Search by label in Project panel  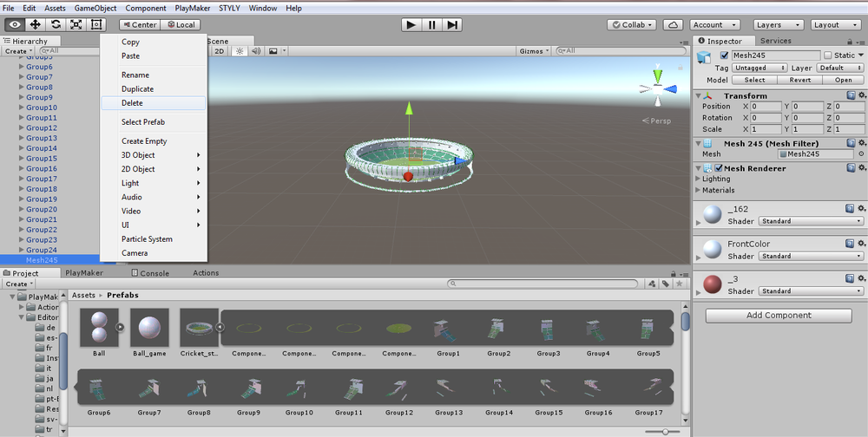click(666, 284)
